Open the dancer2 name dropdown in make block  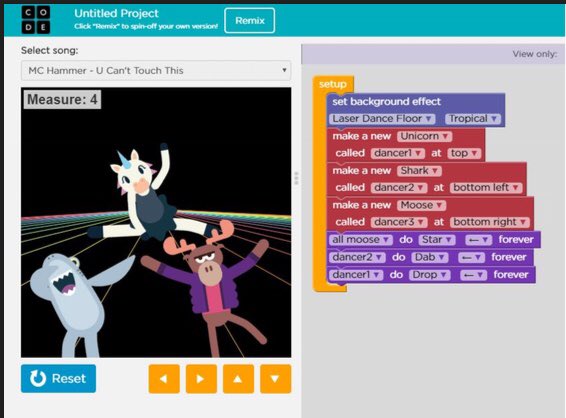coord(399,187)
